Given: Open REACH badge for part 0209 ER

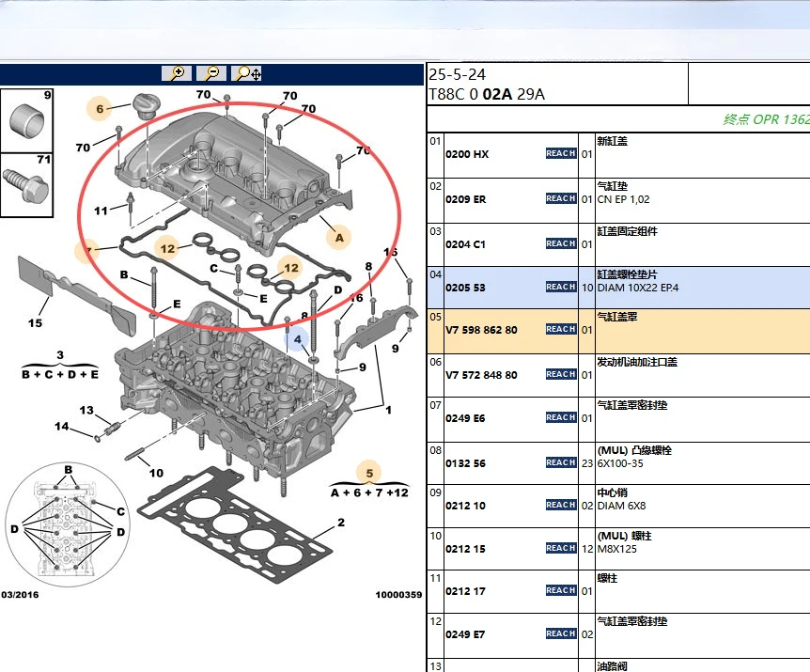Looking at the screenshot, I should pyautogui.click(x=561, y=198).
